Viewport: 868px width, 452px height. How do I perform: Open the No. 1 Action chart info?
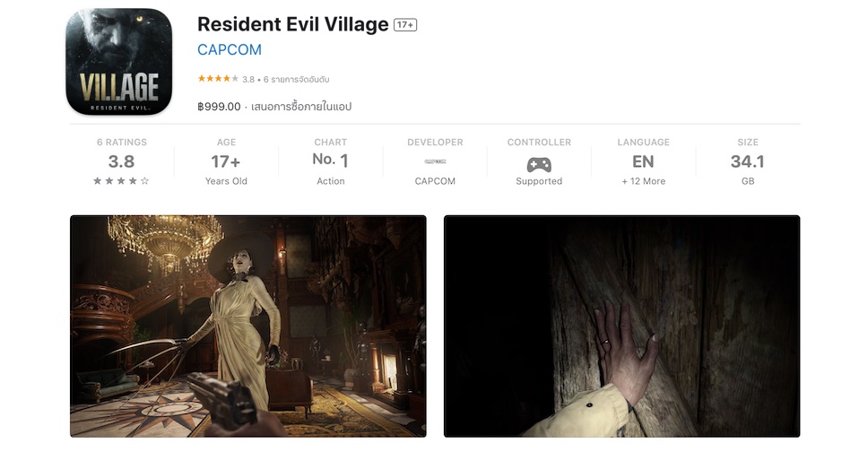tap(331, 161)
